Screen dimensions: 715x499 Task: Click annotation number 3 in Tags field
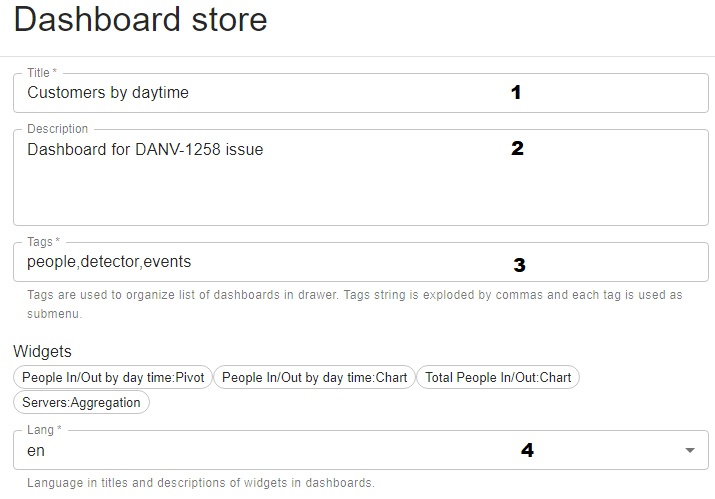click(519, 265)
